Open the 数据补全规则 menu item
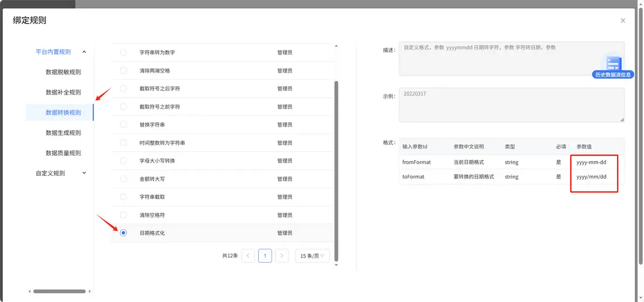Image resolution: width=644 pixels, height=302 pixels. coord(63,92)
